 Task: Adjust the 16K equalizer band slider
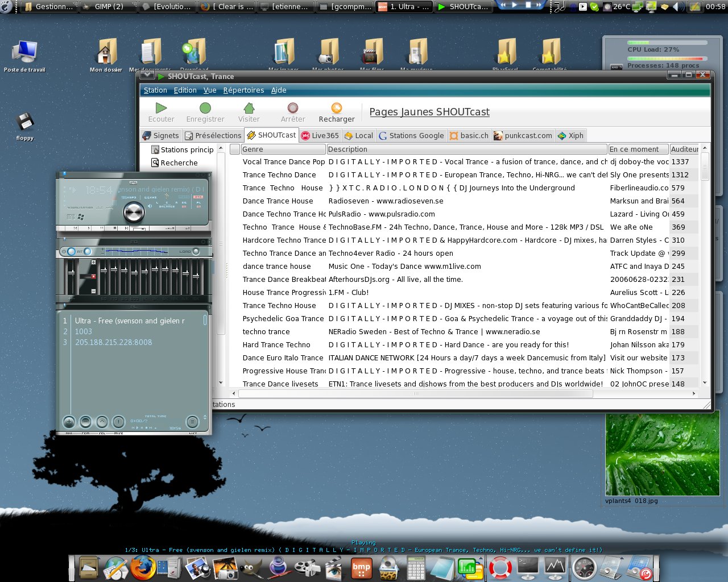tap(196, 276)
